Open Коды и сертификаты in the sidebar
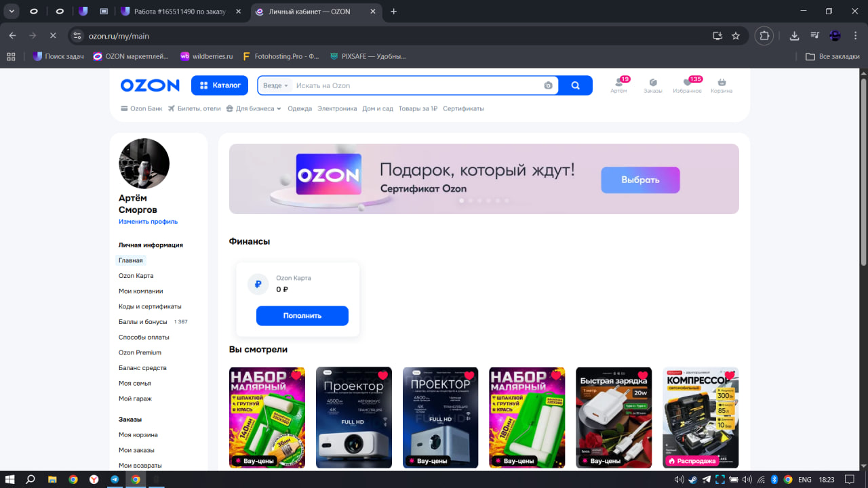The width and height of the screenshot is (868, 488). 150,306
